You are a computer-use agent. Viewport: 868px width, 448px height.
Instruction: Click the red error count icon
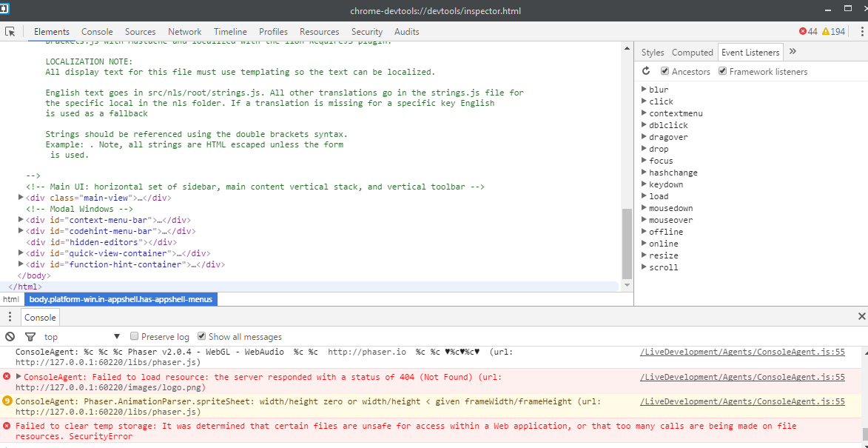(803, 32)
